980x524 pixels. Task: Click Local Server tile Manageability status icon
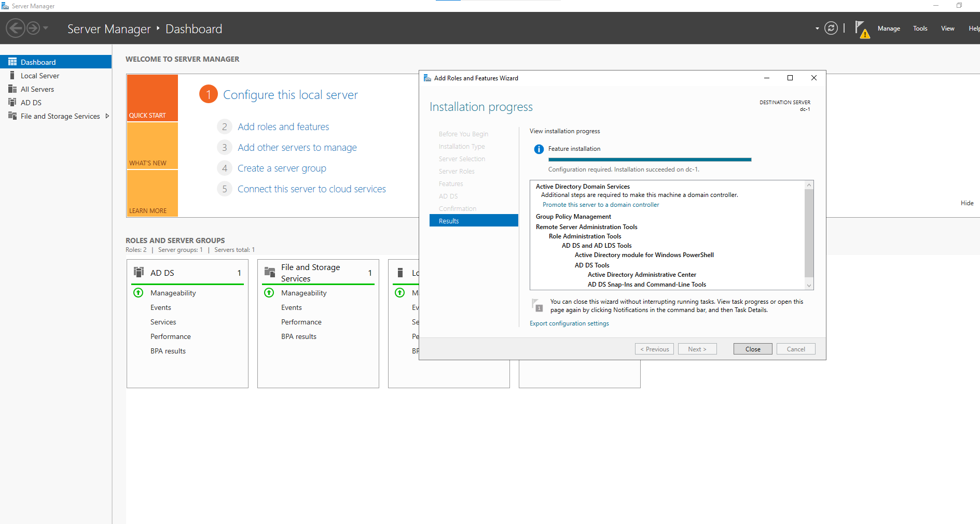[400, 293]
